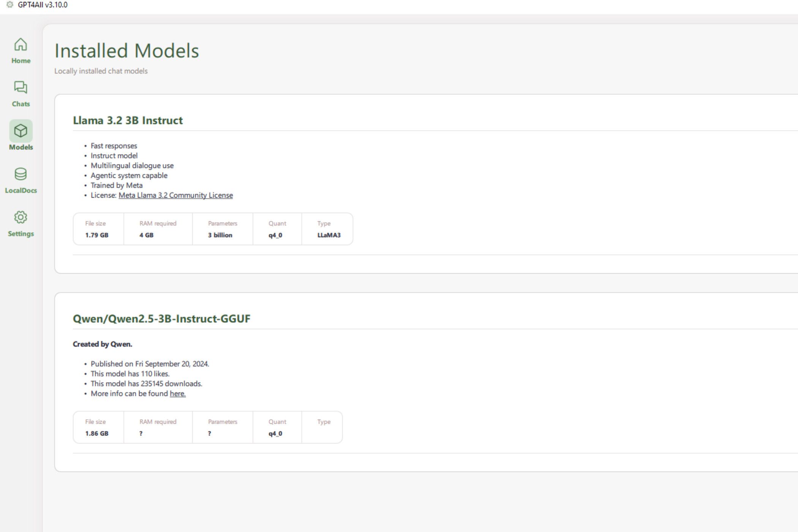Click "This model has 110 likes."
798x532 pixels.
(x=130, y=374)
